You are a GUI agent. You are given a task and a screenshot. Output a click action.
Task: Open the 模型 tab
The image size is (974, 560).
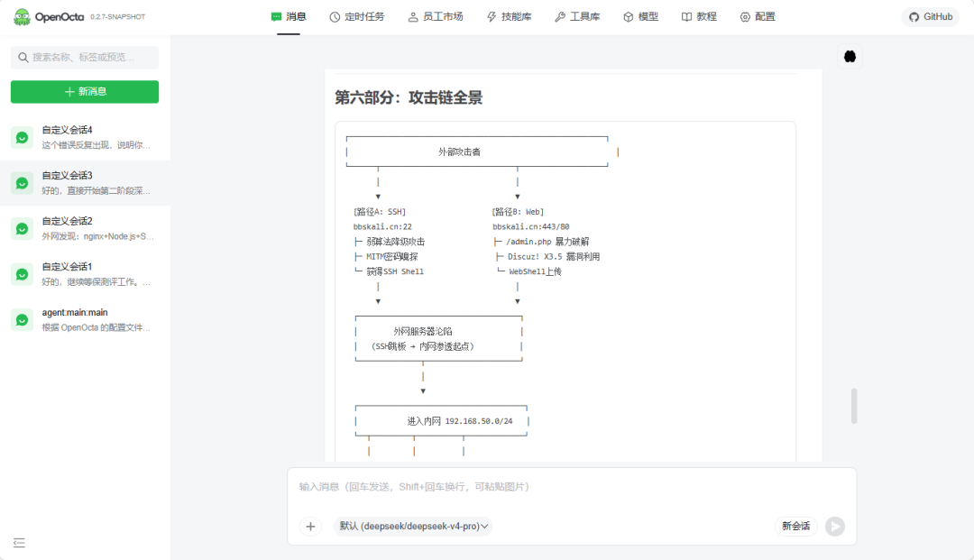(x=640, y=17)
